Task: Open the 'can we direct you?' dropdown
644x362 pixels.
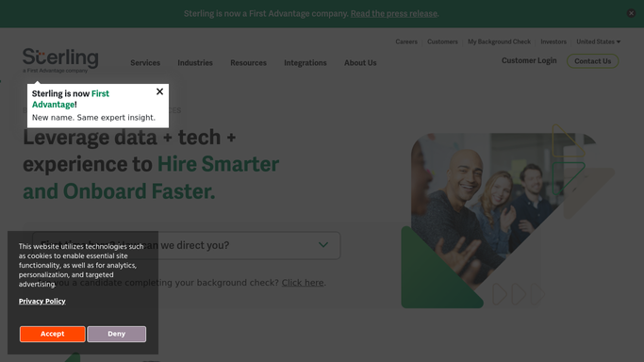Action: [187, 245]
